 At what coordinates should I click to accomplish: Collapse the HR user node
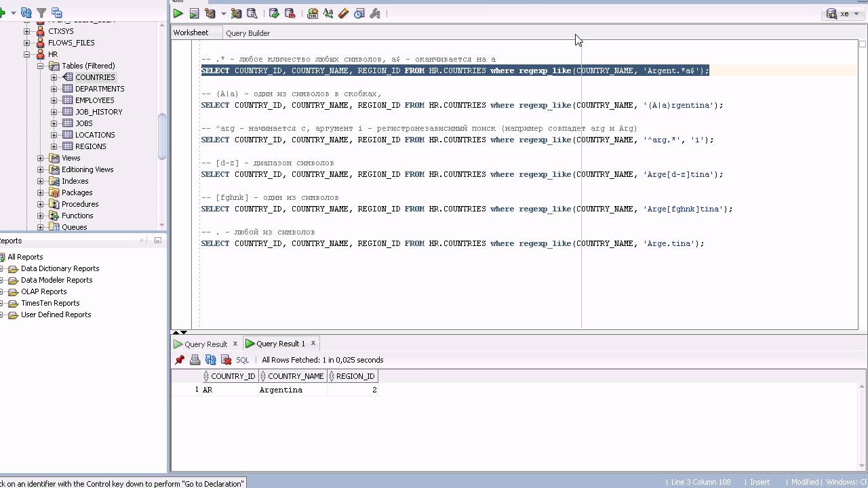27,54
